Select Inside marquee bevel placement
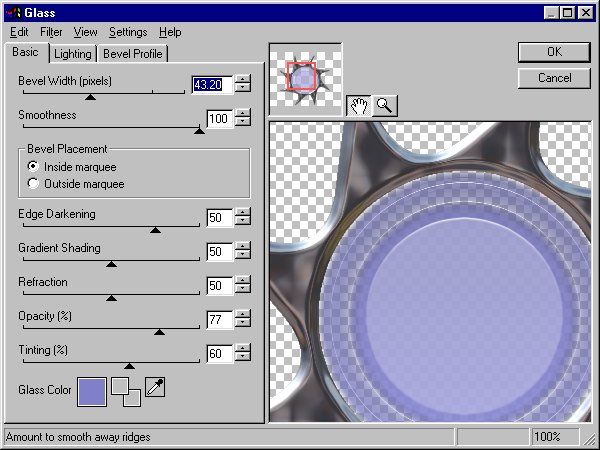 tap(34, 166)
